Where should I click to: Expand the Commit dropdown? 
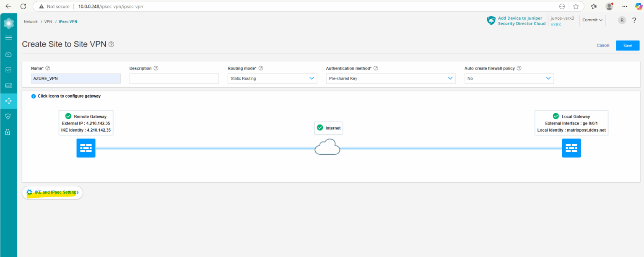[x=592, y=20]
